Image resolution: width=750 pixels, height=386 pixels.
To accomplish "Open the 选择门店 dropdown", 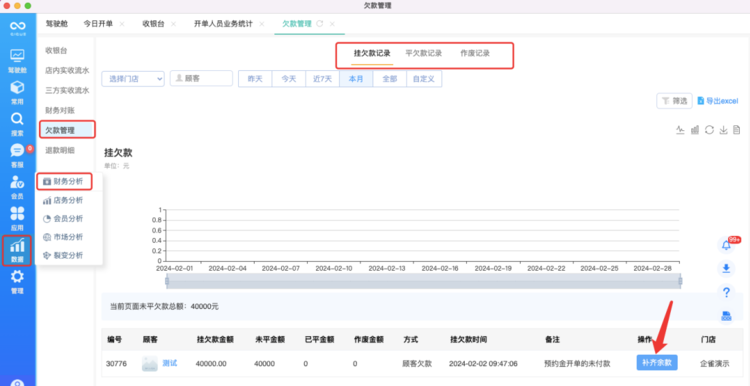I will tap(133, 79).
